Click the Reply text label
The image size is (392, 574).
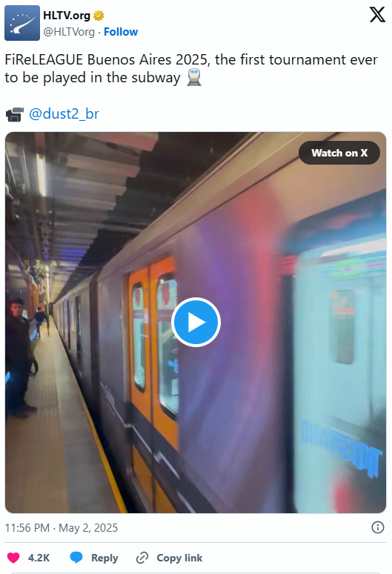pyautogui.click(x=104, y=558)
